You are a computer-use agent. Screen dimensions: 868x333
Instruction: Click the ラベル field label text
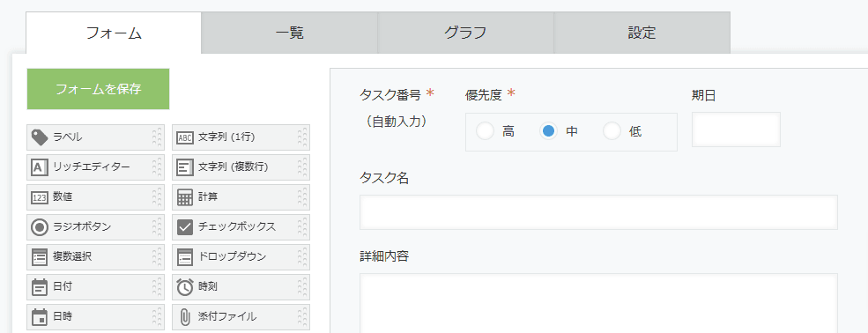pos(68,137)
